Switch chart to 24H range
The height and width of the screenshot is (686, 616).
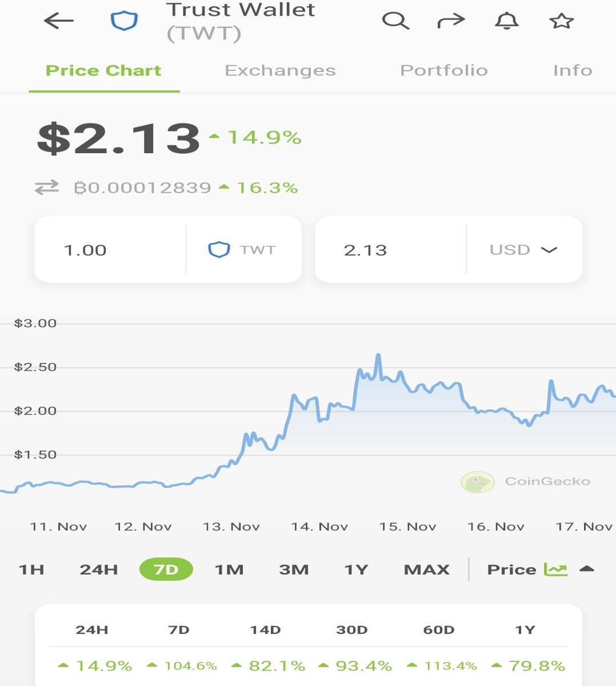[99, 569]
